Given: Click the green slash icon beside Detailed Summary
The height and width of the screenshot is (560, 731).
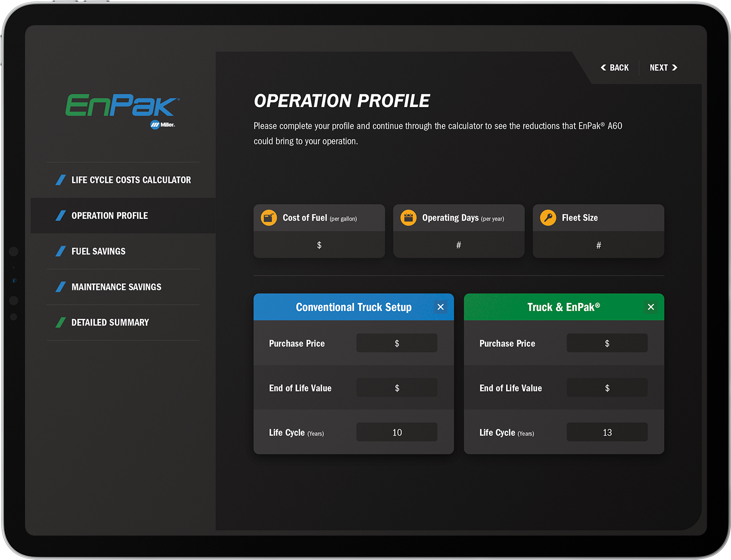Looking at the screenshot, I should (61, 322).
